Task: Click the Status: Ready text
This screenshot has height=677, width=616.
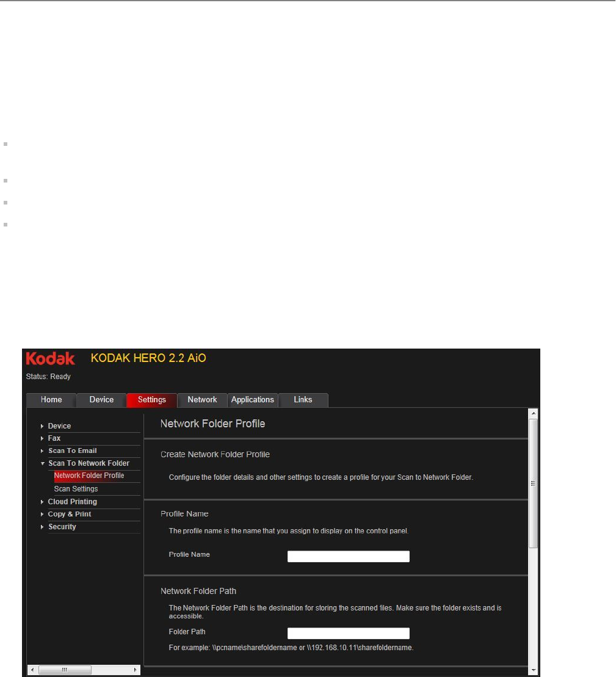Action: click(48, 377)
